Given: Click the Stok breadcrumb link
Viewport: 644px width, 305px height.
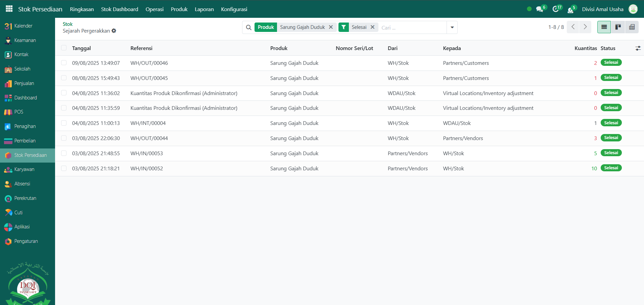Looking at the screenshot, I should [67, 24].
